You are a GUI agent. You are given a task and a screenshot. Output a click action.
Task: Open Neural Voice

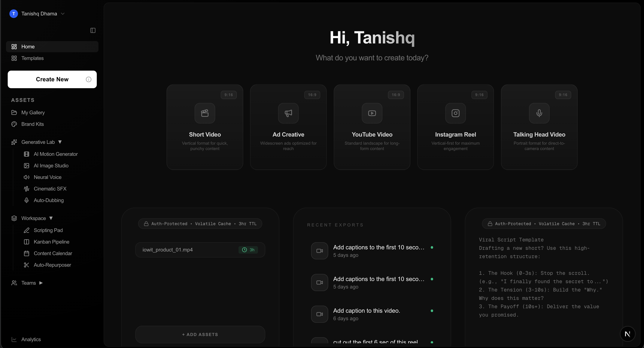tap(48, 177)
